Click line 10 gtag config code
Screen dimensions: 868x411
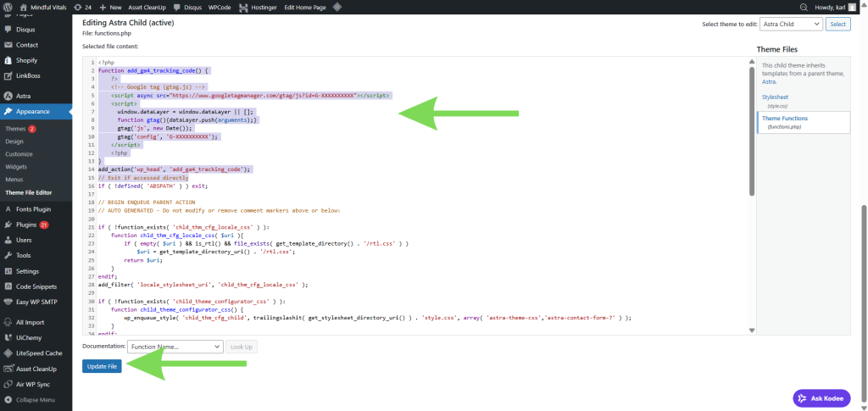point(169,136)
